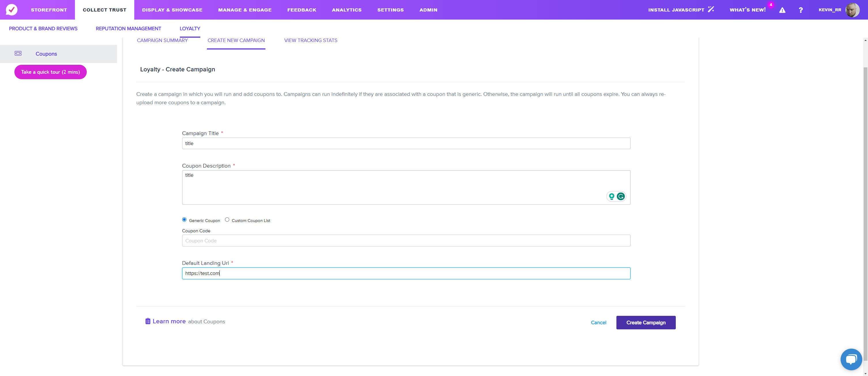This screenshot has width=868, height=376.
Task: Select the Loyalty tab
Action: pos(190,29)
